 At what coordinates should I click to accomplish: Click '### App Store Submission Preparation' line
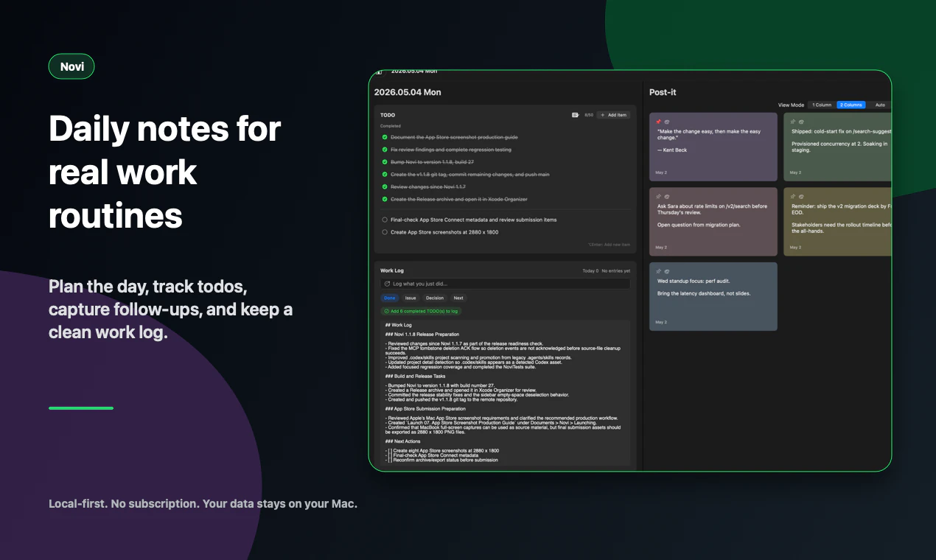click(x=425, y=408)
